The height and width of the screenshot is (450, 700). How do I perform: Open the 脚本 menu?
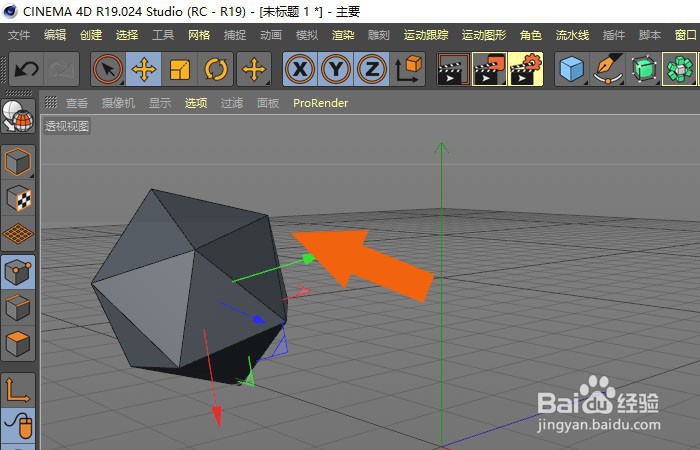pyautogui.click(x=650, y=35)
